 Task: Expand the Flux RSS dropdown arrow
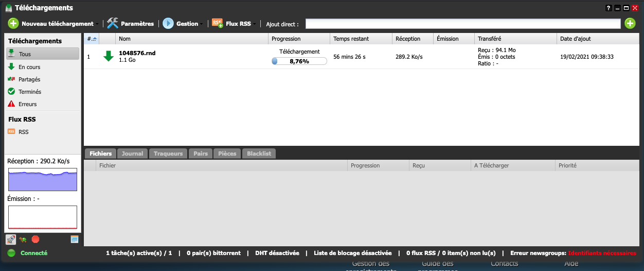[255, 24]
